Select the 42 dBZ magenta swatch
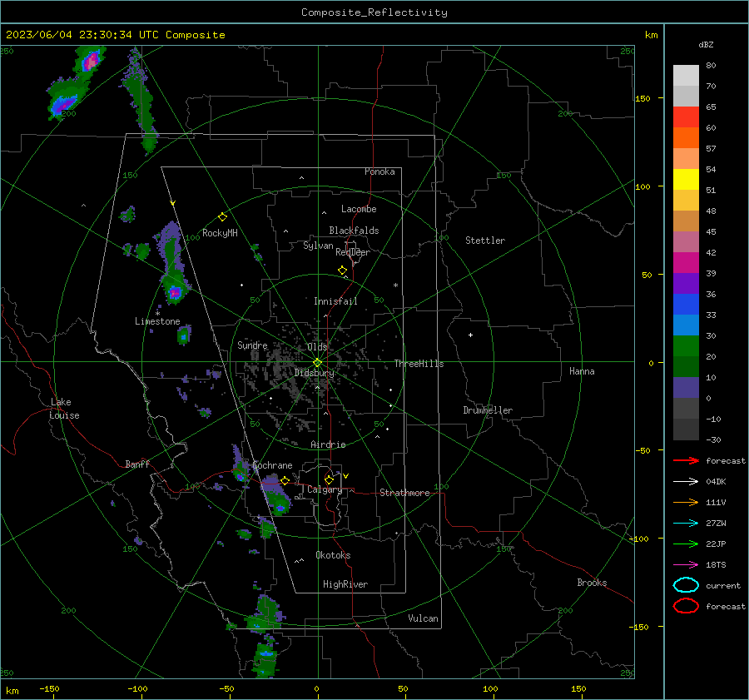Screen dimensions: 749x700 [x=686, y=262]
